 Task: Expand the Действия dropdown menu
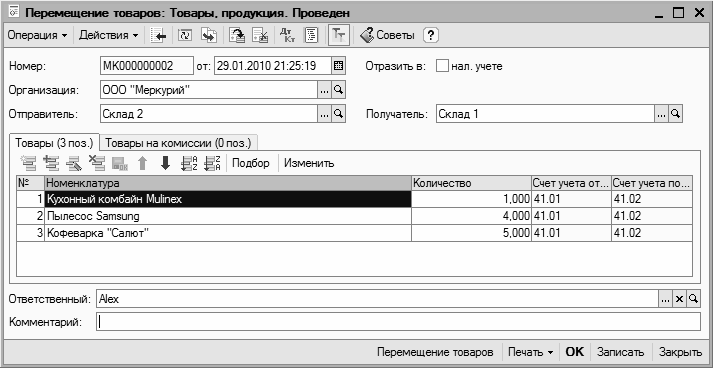(109, 35)
